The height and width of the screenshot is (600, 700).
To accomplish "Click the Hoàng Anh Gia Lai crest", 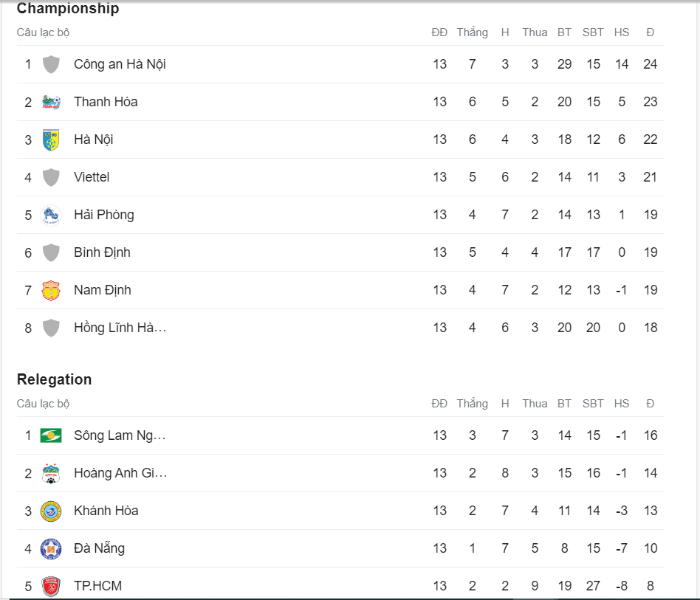I will tap(51, 473).
